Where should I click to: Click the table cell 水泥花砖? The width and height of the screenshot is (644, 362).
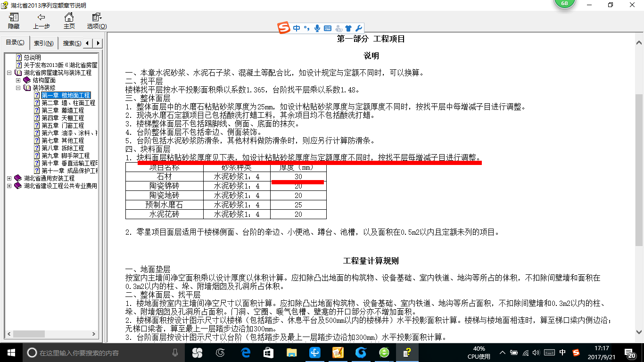click(165, 214)
